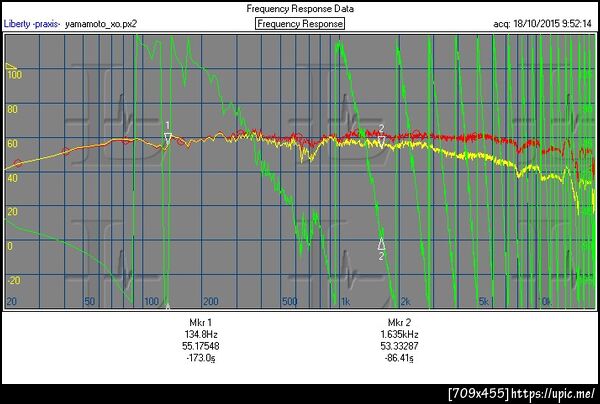Click the 100 Hz frequency axis label
Screen dimensions: 600x404
[x=151, y=301]
